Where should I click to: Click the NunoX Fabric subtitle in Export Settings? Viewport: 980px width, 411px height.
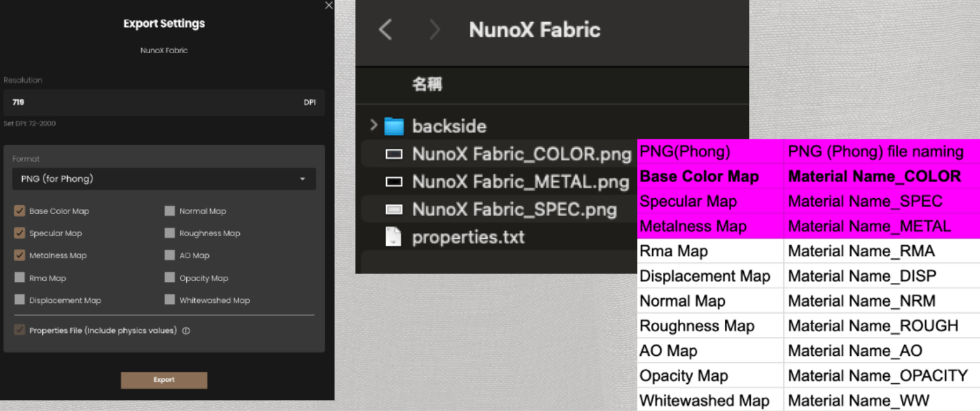[164, 51]
